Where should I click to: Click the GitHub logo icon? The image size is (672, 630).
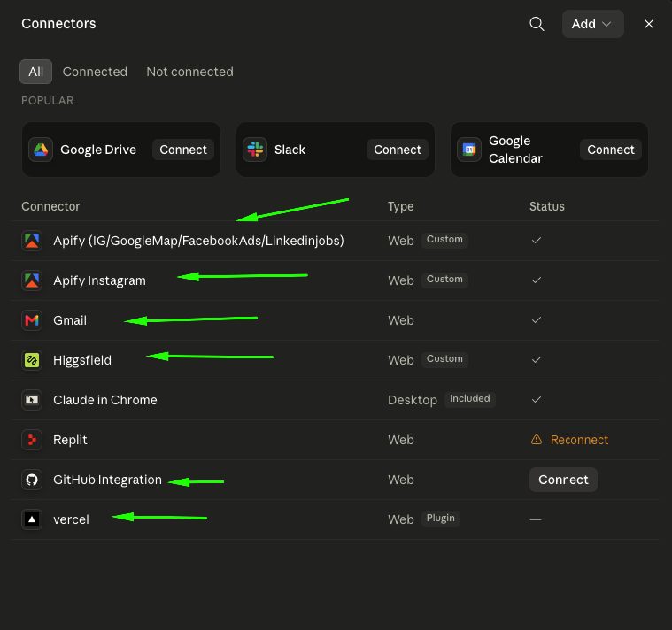tap(32, 480)
